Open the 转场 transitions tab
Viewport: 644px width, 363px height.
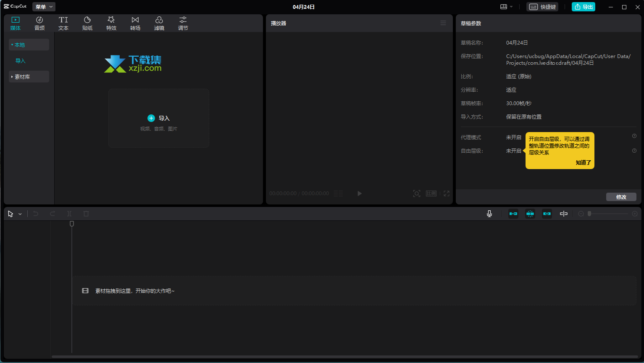coord(135,24)
